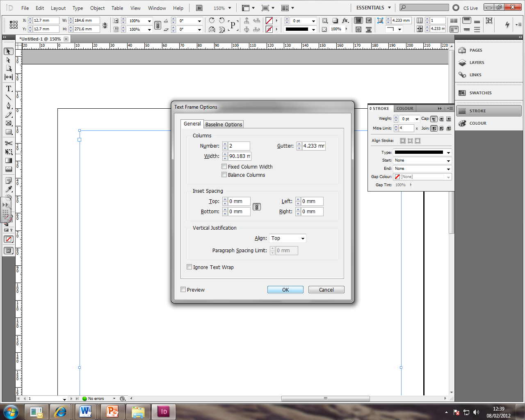Image resolution: width=525 pixels, height=420 pixels.
Task: Click the chain link icon for inset spacing
Action: 256,207
